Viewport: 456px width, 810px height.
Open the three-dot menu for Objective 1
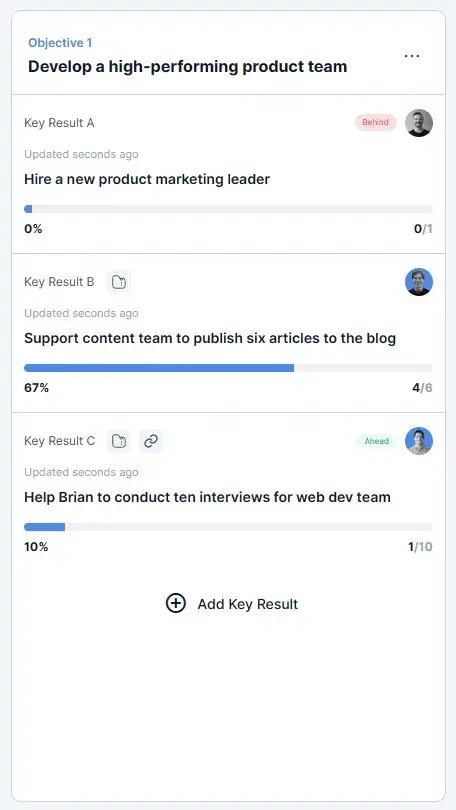(x=412, y=56)
